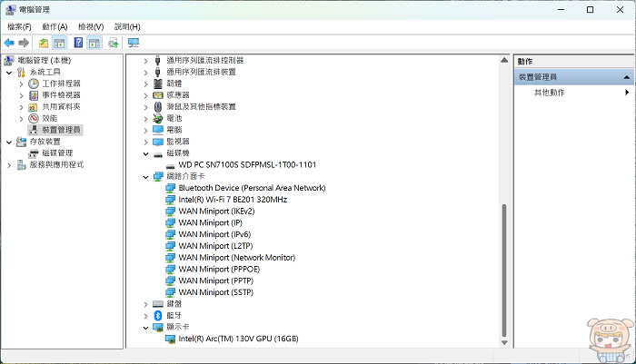Click the device tree scroll-down arrow
The width and height of the screenshot is (636, 364).
click(504, 343)
